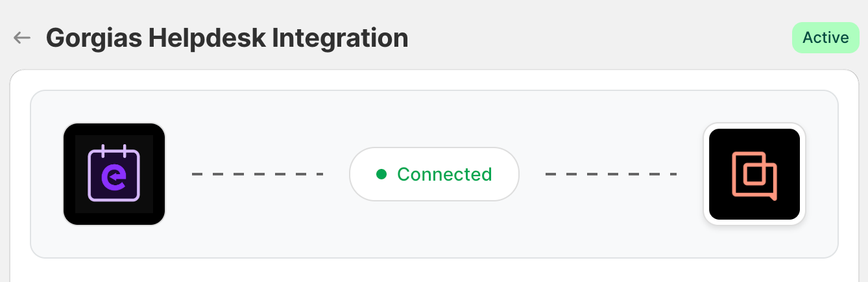Click the left dashed connector line
The height and width of the screenshot is (282, 868).
[x=258, y=174]
